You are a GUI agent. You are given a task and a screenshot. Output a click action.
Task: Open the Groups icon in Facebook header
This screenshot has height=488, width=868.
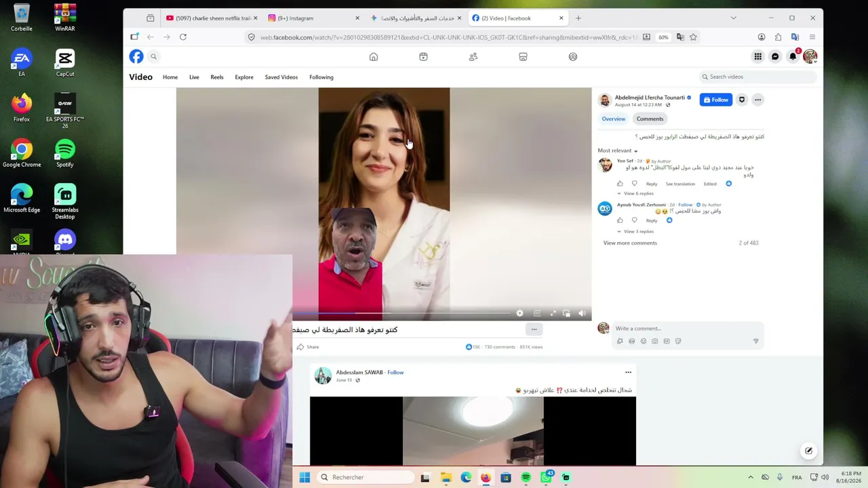pos(573,57)
